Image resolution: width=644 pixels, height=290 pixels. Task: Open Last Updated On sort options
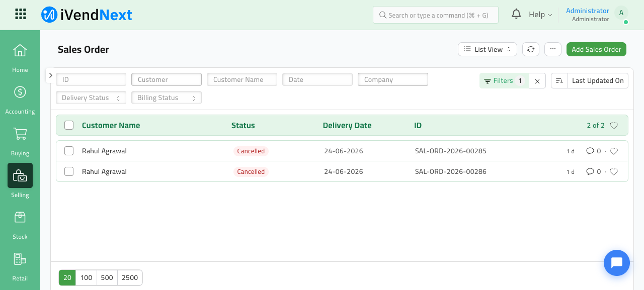[598, 81]
